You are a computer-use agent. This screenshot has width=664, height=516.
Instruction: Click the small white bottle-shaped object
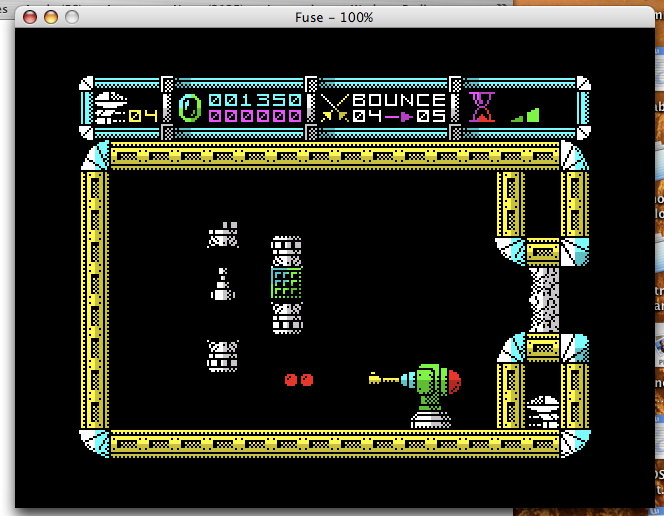[222, 286]
